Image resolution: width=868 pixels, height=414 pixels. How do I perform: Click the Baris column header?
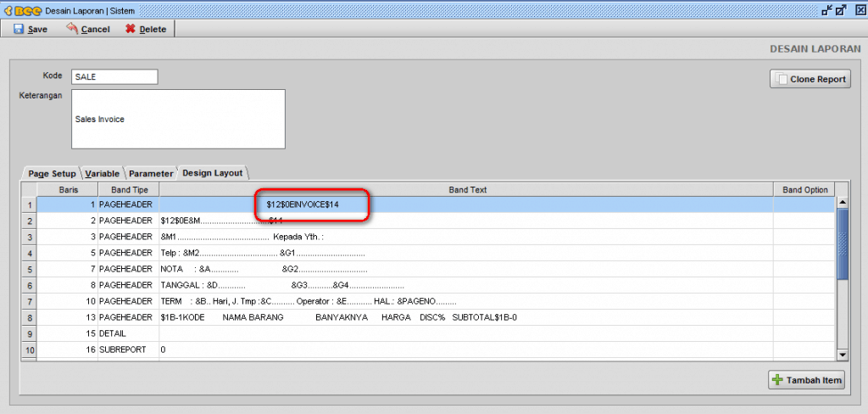click(x=68, y=189)
